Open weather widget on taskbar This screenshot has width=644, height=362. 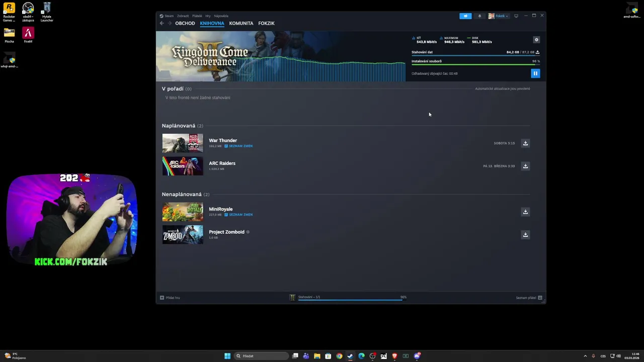(15, 356)
